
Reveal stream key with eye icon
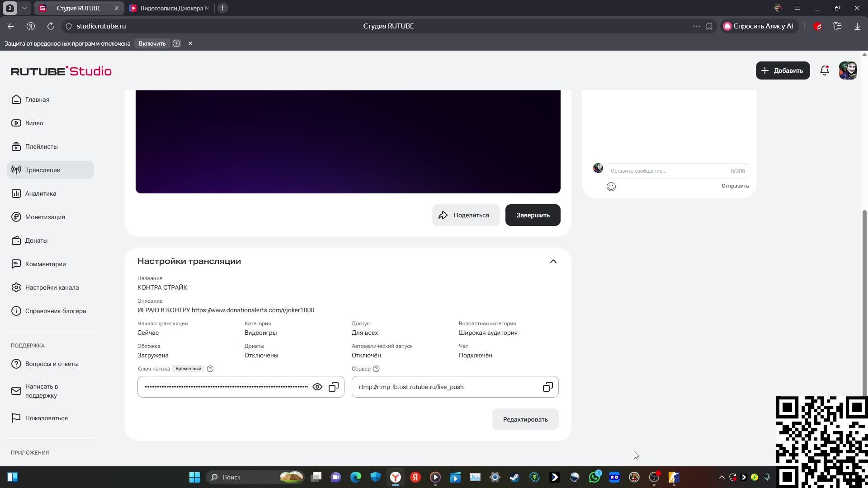[317, 387]
